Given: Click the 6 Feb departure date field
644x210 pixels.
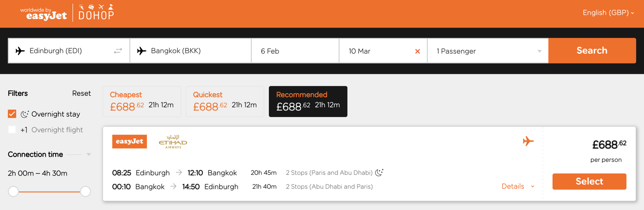Looking at the screenshot, I should tap(295, 51).
